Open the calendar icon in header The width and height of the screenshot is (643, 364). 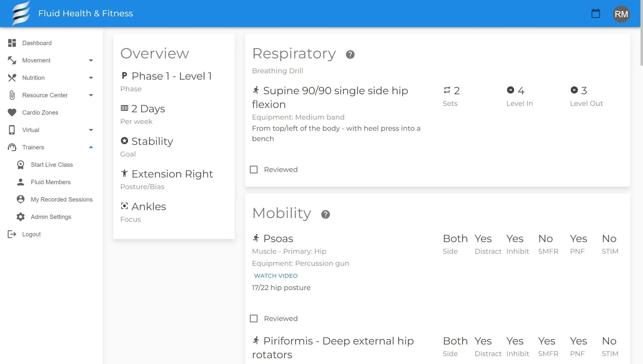click(x=596, y=14)
